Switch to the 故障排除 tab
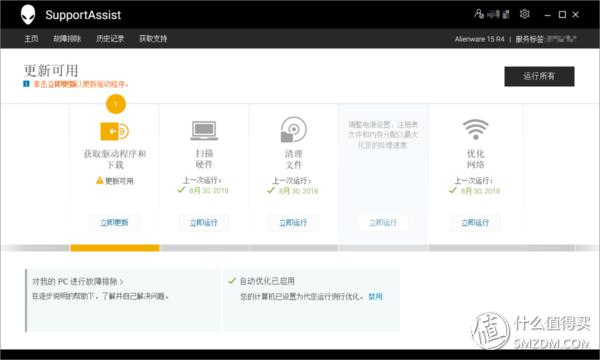This screenshot has height=360, width=600. [67, 39]
